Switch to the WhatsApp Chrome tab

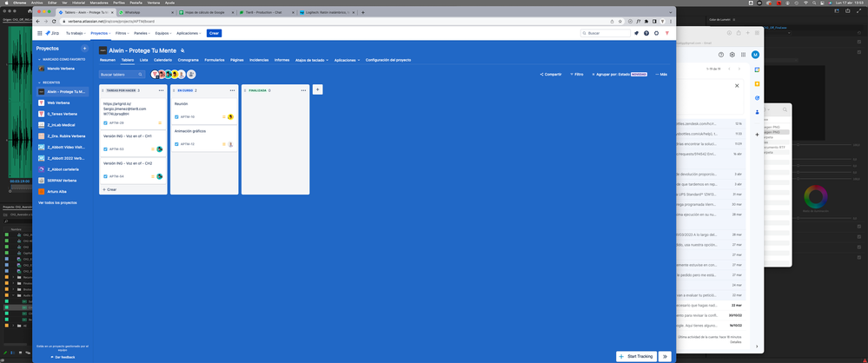tap(145, 12)
